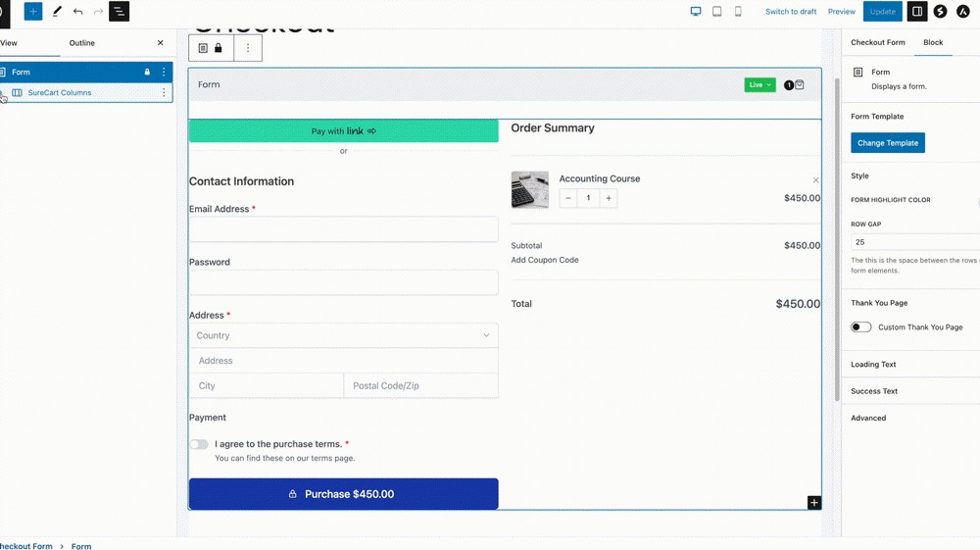Viewport: 980px width, 550px height.
Task: Click the redo arrow icon
Action: click(98, 11)
